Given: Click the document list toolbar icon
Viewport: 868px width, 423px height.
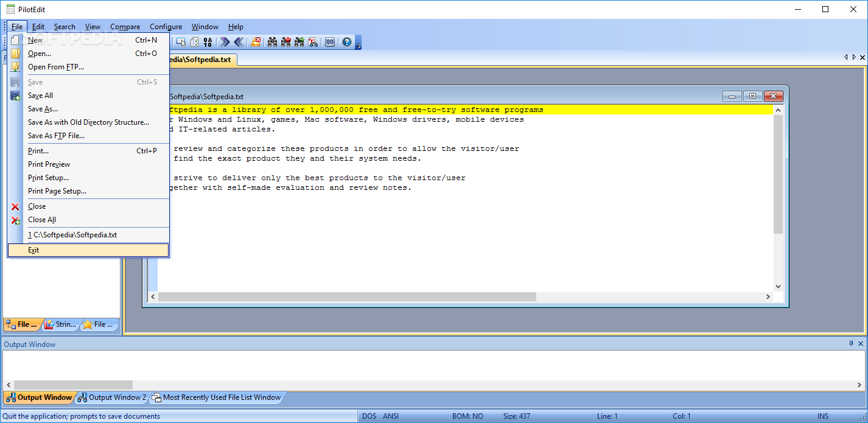Looking at the screenshot, I should [194, 42].
